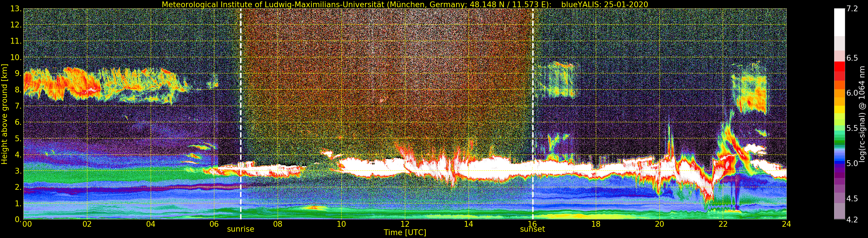Click the height axis tick "5."

click(18, 138)
